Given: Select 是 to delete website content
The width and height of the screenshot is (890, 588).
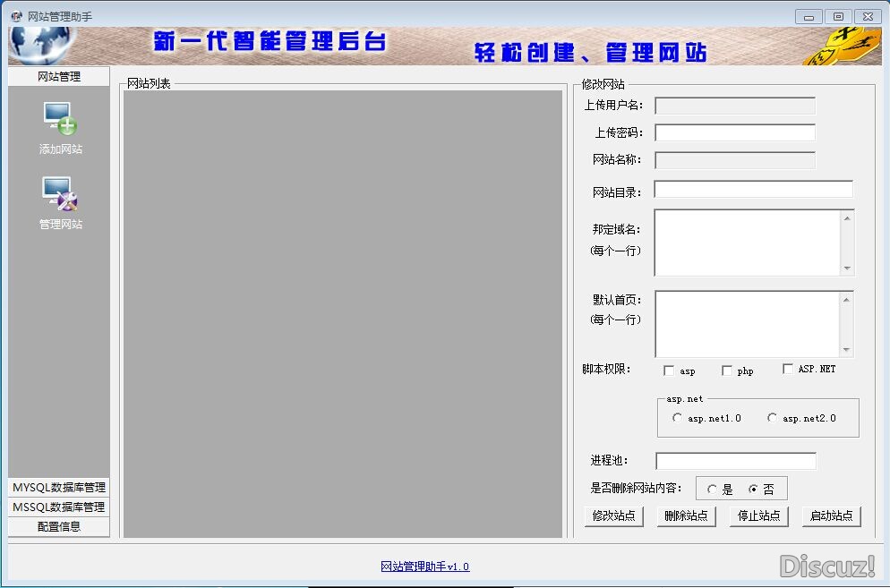Looking at the screenshot, I should pyautogui.click(x=713, y=490).
